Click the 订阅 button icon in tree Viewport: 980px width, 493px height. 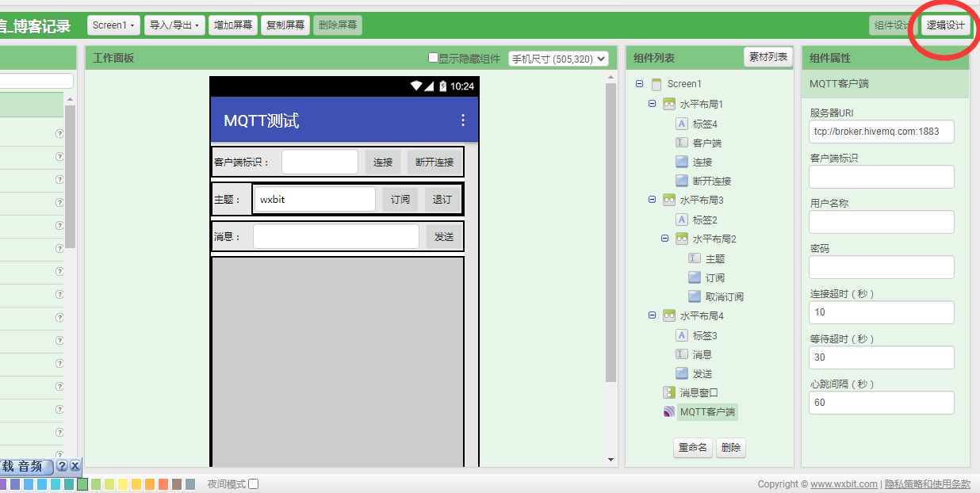tap(695, 277)
